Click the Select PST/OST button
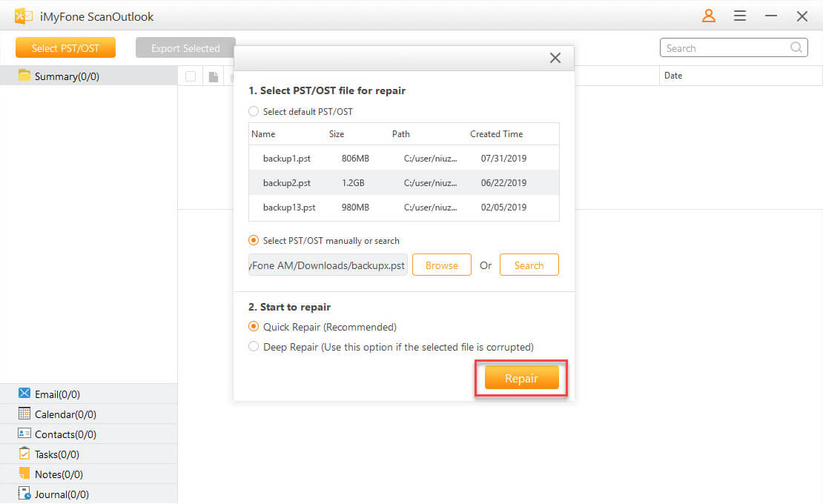This screenshot has height=504, width=823. pyautogui.click(x=65, y=48)
